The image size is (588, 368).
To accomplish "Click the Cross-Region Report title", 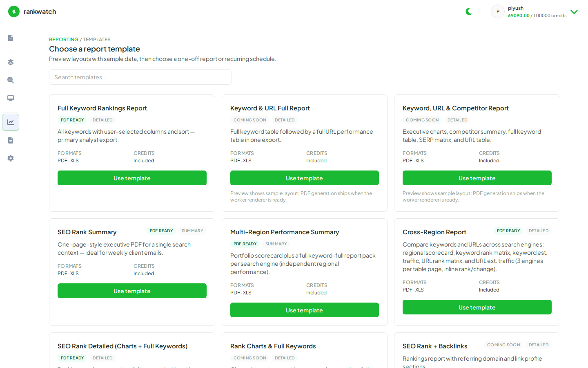I will click(434, 232).
